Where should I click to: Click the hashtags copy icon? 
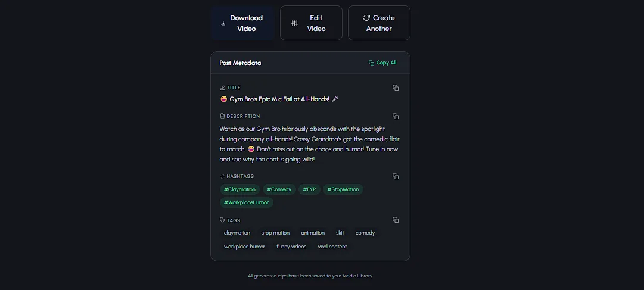396,176
